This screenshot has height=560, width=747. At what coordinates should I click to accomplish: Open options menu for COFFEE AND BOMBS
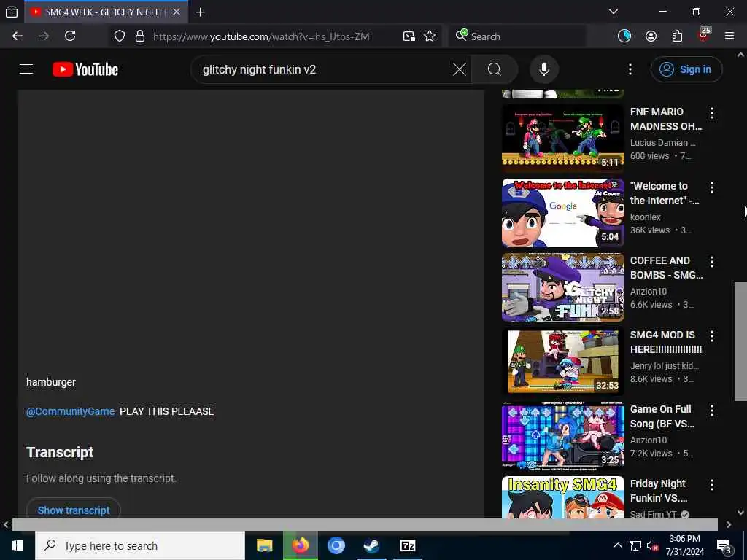[712, 262]
